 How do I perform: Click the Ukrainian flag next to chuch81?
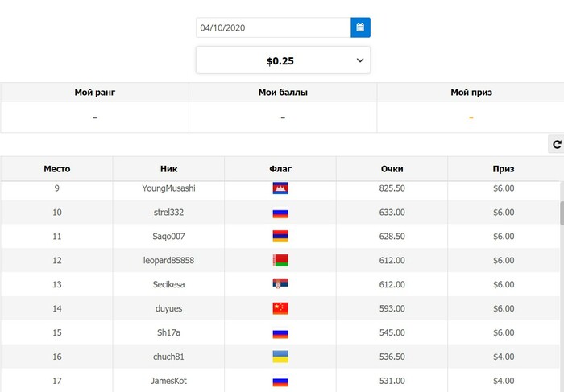[280, 357]
